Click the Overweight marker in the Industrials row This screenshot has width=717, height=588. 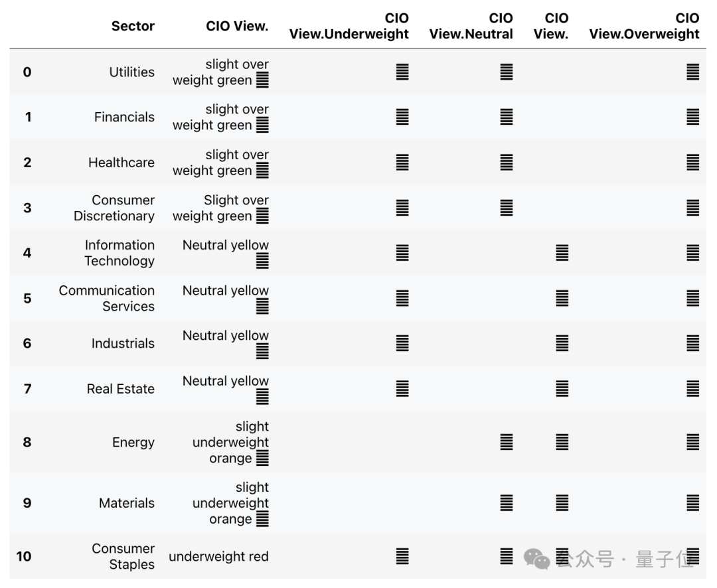(693, 343)
